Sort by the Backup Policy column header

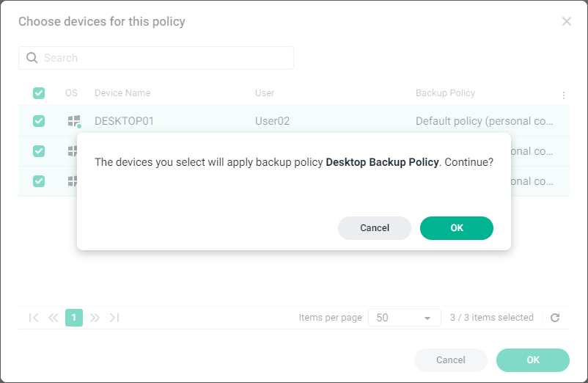coord(445,93)
